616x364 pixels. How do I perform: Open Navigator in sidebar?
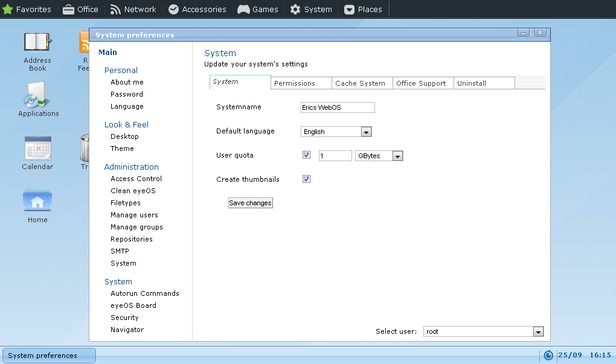(x=127, y=330)
